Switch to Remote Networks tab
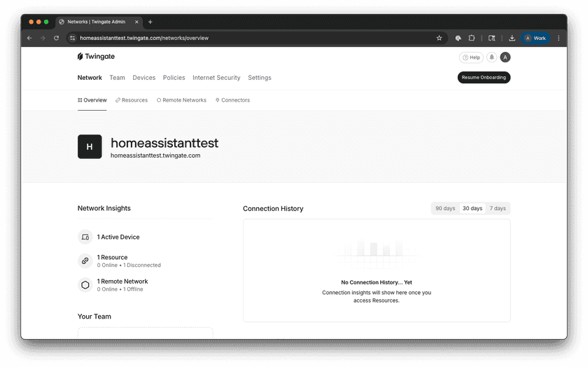Screen dimensions: 588x367 click(x=181, y=100)
